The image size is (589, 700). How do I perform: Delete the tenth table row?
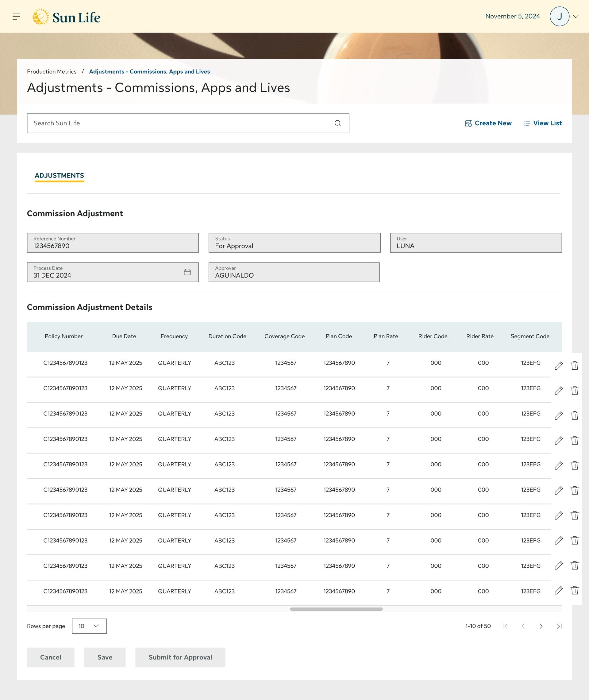pos(575,590)
